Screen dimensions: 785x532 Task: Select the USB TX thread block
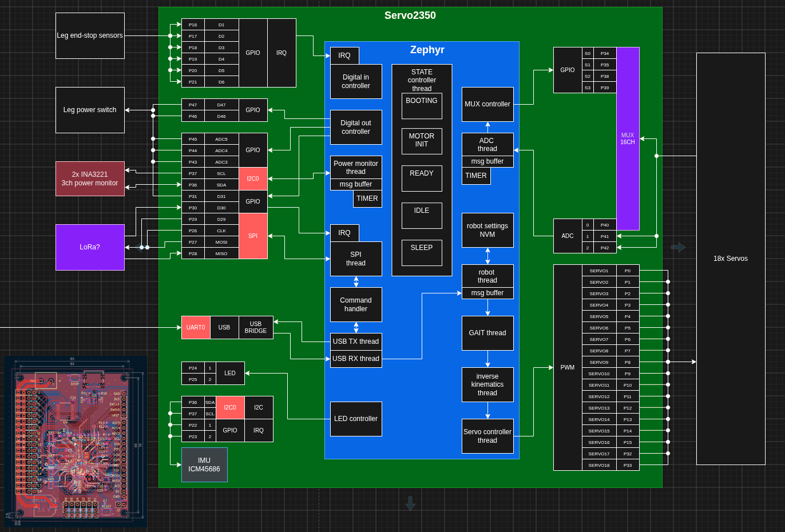tap(356, 342)
